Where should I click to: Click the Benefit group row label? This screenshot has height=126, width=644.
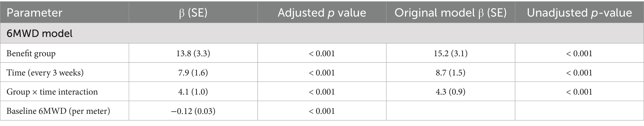[x=31, y=53]
